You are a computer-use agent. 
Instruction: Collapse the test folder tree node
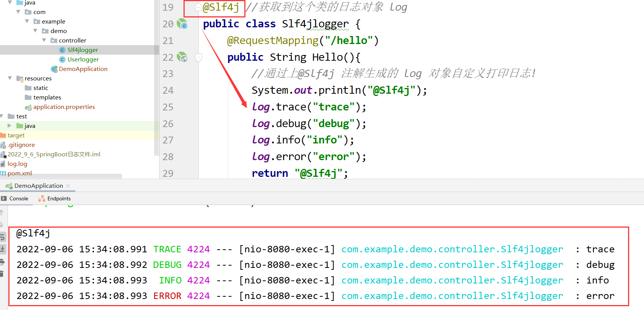pos(2,116)
